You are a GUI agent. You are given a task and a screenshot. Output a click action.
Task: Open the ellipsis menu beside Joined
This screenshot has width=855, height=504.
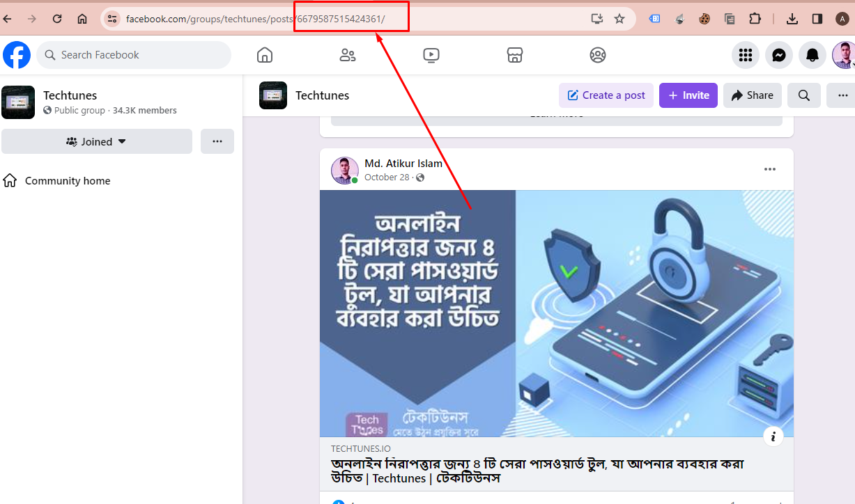(217, 141)
